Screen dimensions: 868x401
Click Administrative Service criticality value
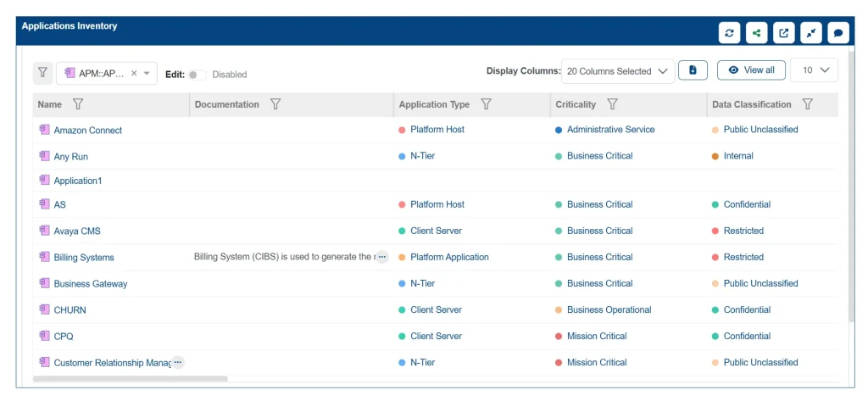pos(610,129)
